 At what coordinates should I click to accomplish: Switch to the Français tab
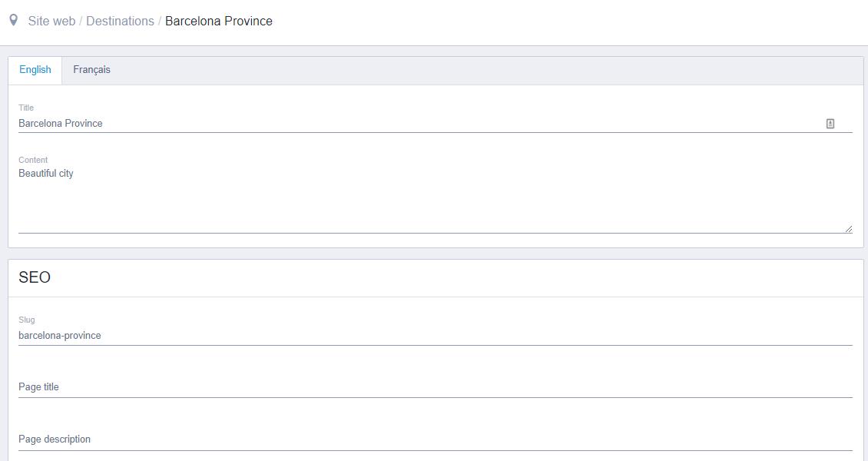[x=91, y=70]
